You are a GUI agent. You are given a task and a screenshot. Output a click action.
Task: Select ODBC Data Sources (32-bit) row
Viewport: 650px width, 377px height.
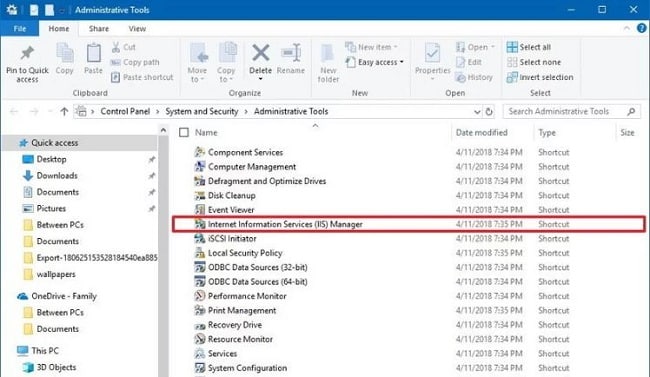coord(408,267)
